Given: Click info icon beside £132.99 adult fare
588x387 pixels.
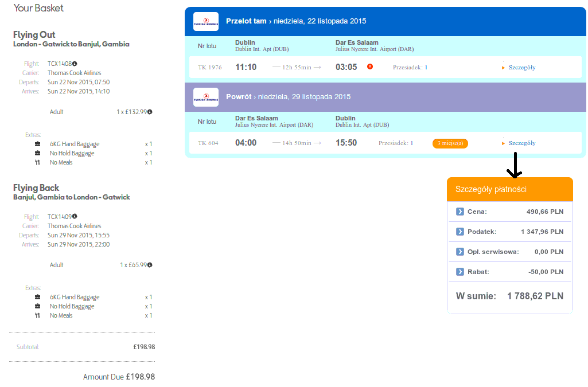Looking at the screenshot, I should (x=150, y=112).
